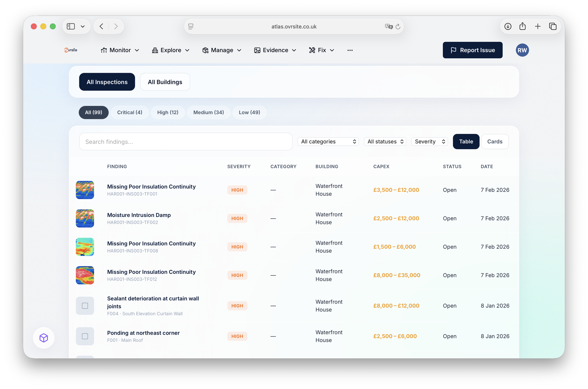Reload the page with refresh icon
Viewport: 588px width, 389px height.
point(398,27)
